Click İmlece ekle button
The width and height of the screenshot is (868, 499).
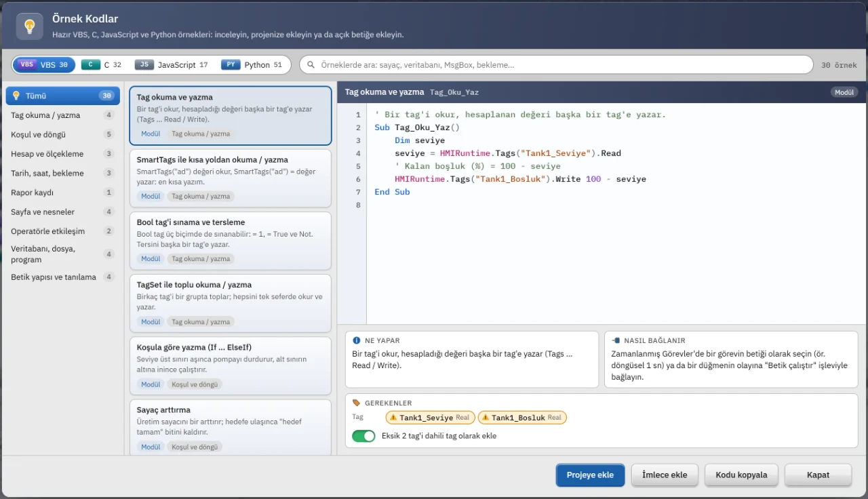click(x=665, y=475)
